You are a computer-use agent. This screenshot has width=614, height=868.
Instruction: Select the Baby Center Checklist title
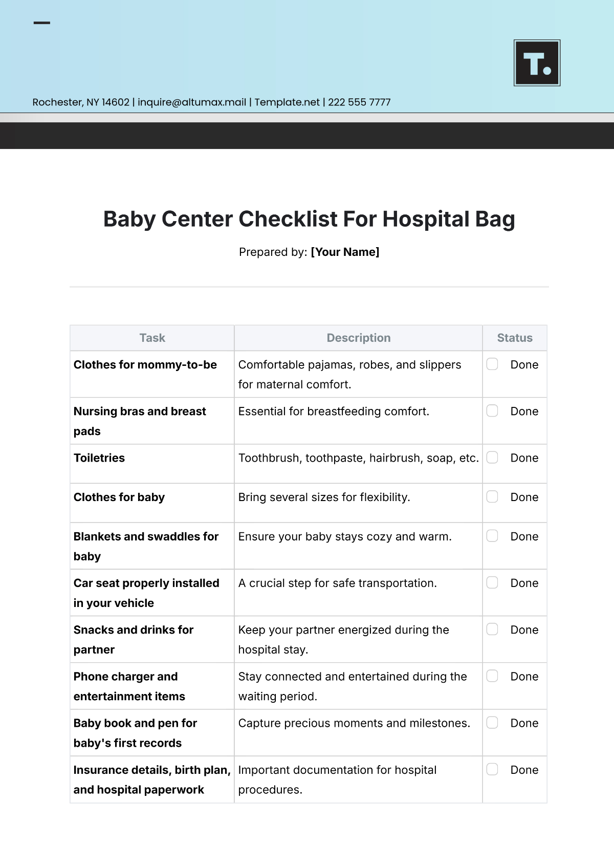coord(309,219)
